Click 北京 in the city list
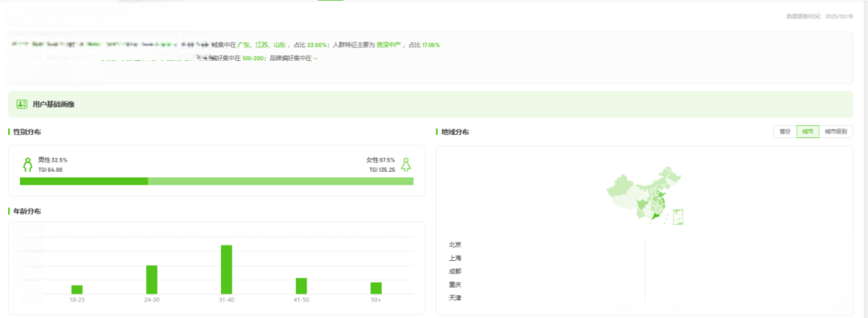Viewport: 868px width, 318px height. click(455, 244)
